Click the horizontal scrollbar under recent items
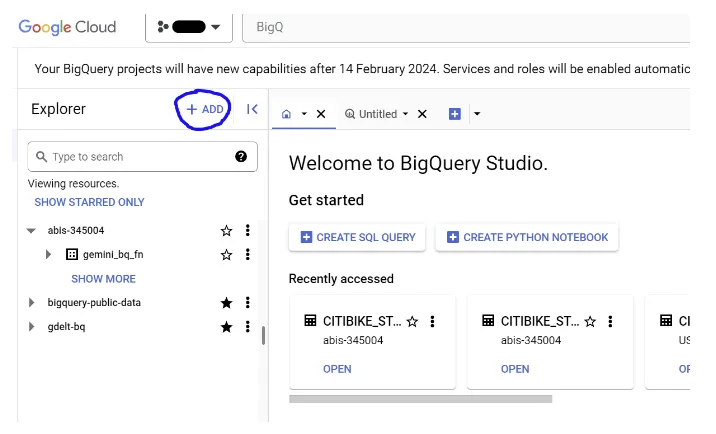 tap(420, 398)
